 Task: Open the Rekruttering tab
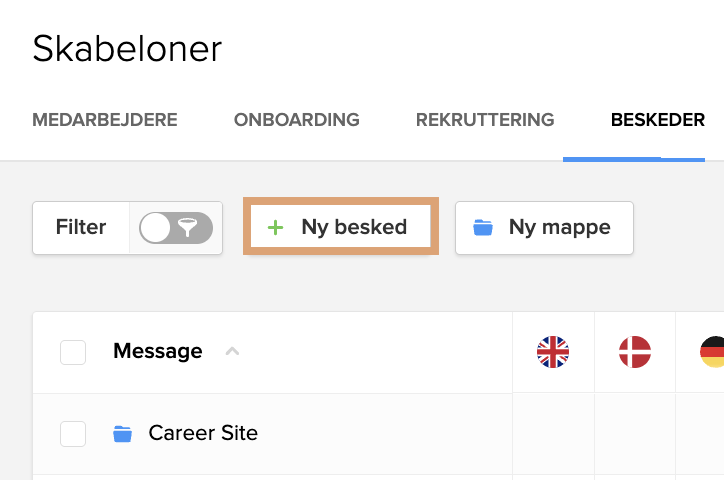[x=485, y=120]
